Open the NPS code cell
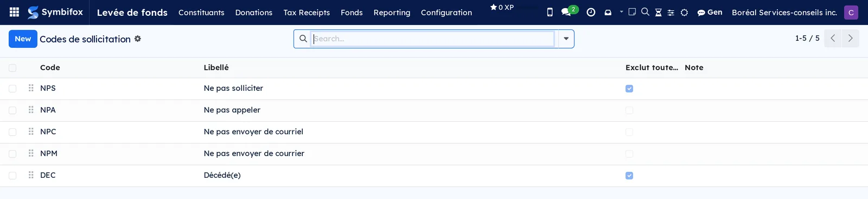The height and width of the screenshot is (199, 868). [x=48, y=88]
